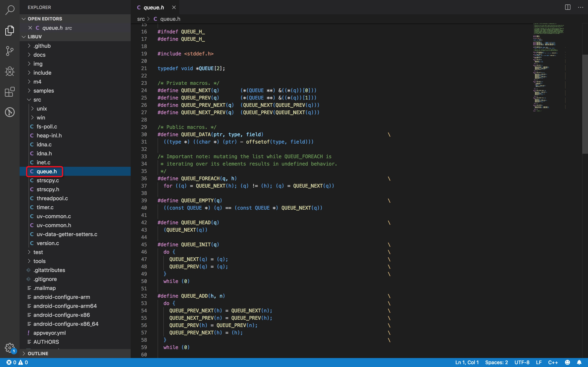This screenshot has width=588, height=367.
Task: Open the Extensions view
Action: 10,92
